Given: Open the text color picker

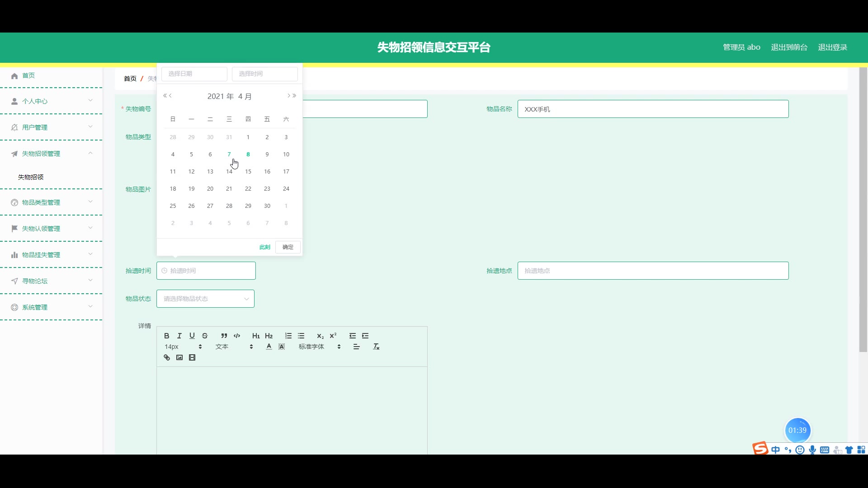Looking at the screenshot, I should 269,347.
